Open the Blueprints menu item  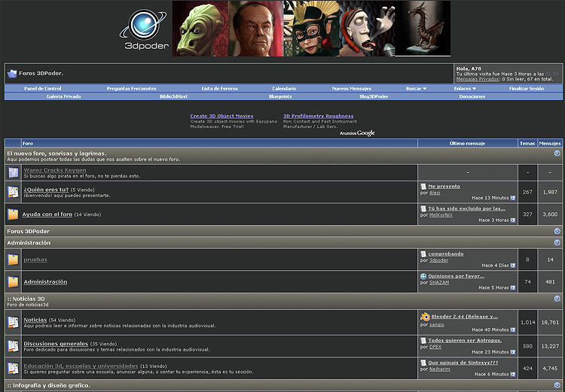(x=280, y=96)
